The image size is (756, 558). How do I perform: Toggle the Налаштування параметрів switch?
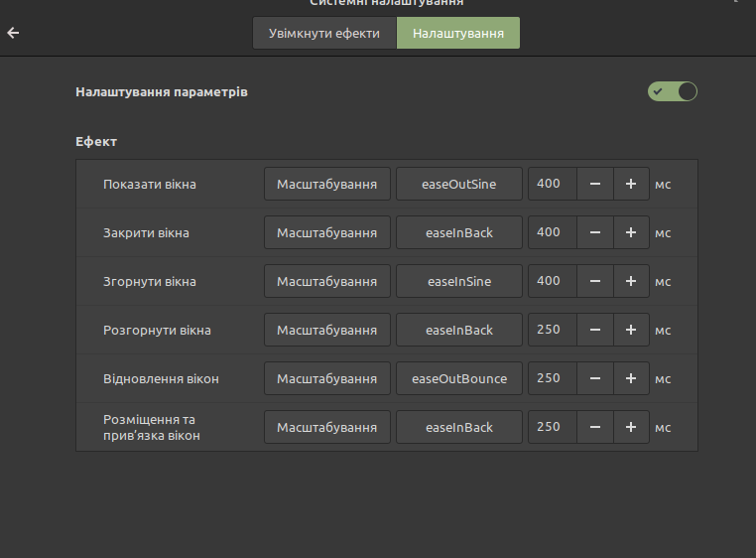coord(672,91)
